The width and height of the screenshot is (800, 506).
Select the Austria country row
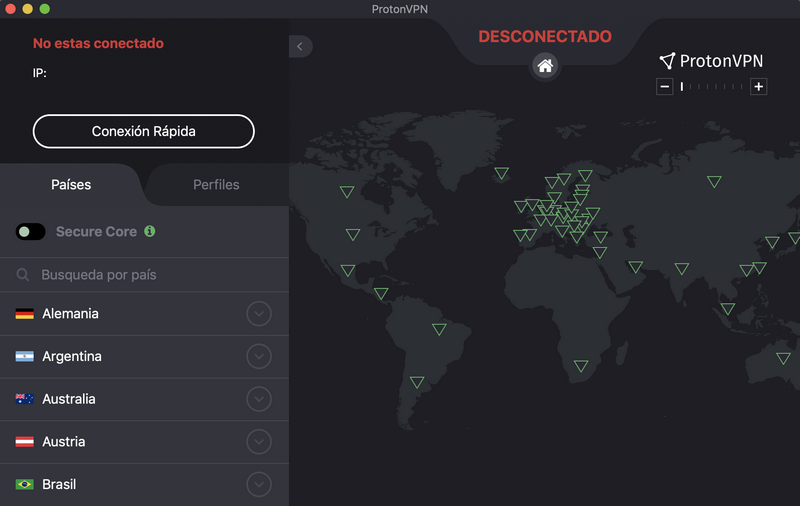[144, 442]
